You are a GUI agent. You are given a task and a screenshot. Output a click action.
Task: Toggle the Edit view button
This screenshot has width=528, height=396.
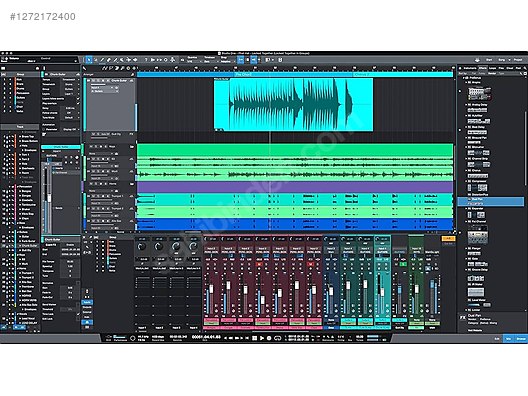click(x=497, y=338)
